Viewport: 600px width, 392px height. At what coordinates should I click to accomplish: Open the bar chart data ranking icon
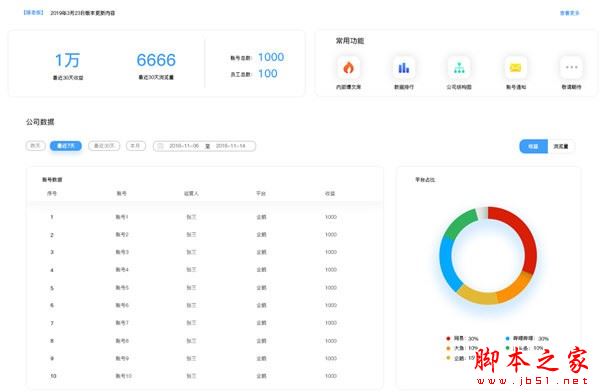point(404,68)
